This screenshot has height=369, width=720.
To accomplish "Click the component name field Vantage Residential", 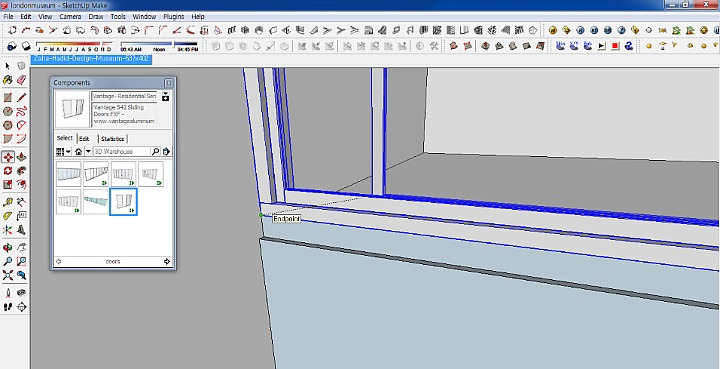I will coord(124,96).
